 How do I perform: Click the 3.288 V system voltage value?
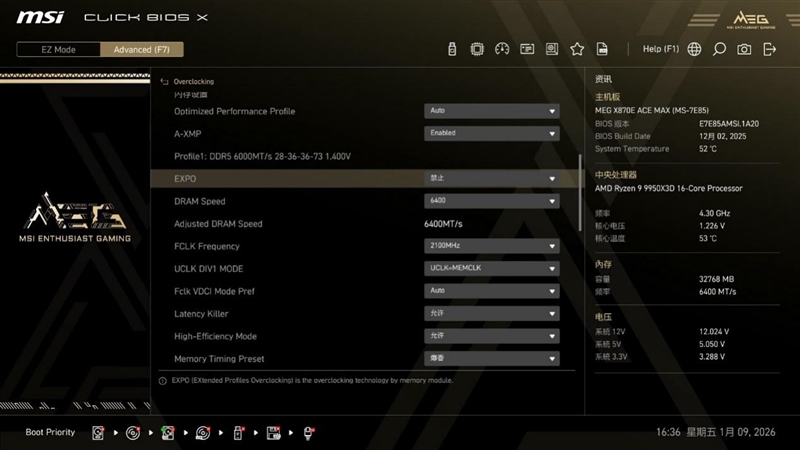pyautogui.click(x=712, y=357)
